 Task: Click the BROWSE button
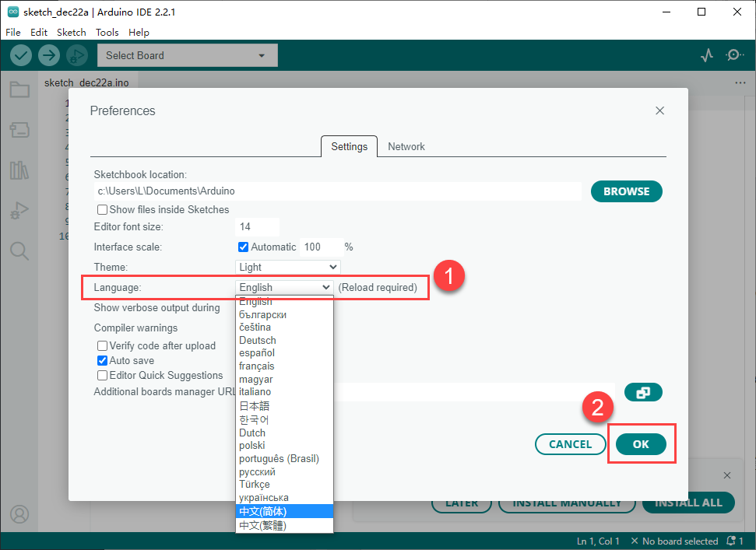tap(626, 191)
